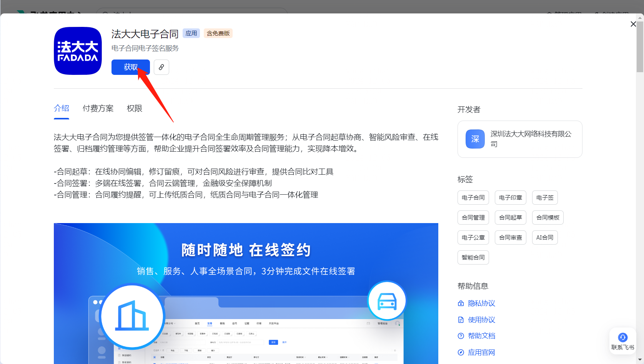Viewport: 644px width, 364px height.
Task: Open the 应用官网 link
Action: [x=481, y=352]
